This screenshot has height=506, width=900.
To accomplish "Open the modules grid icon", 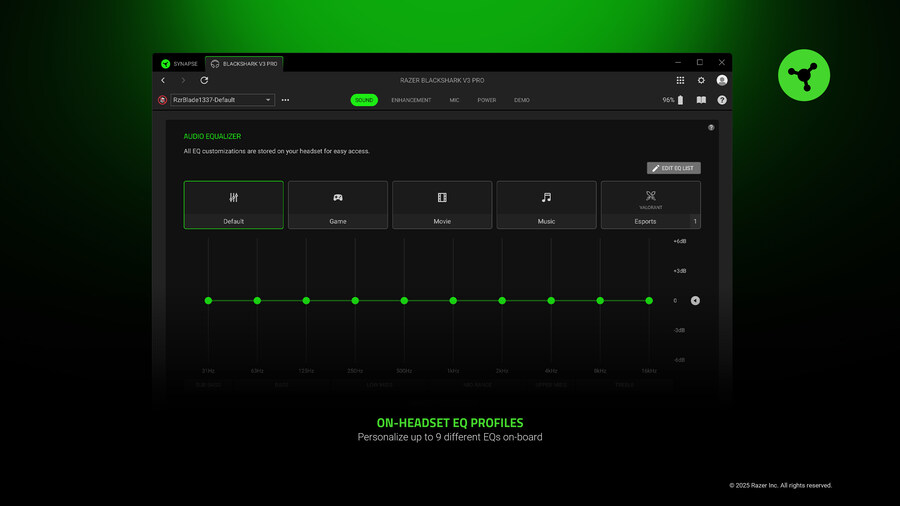I will [x=680, y=80].
